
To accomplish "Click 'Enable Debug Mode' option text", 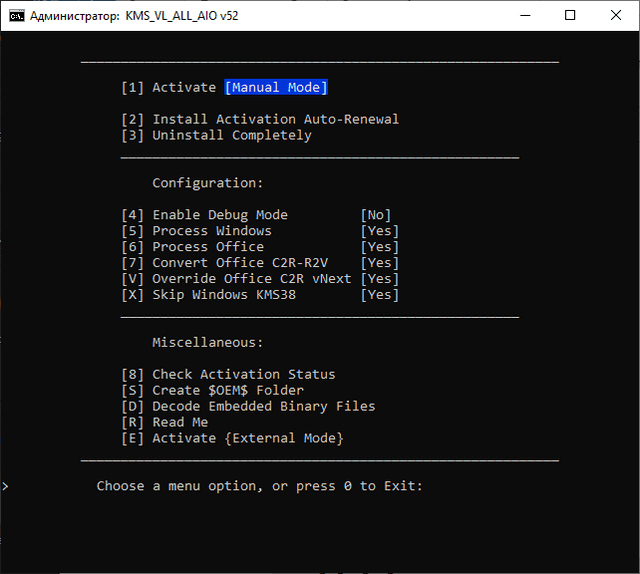I will [x=220, y=215].
